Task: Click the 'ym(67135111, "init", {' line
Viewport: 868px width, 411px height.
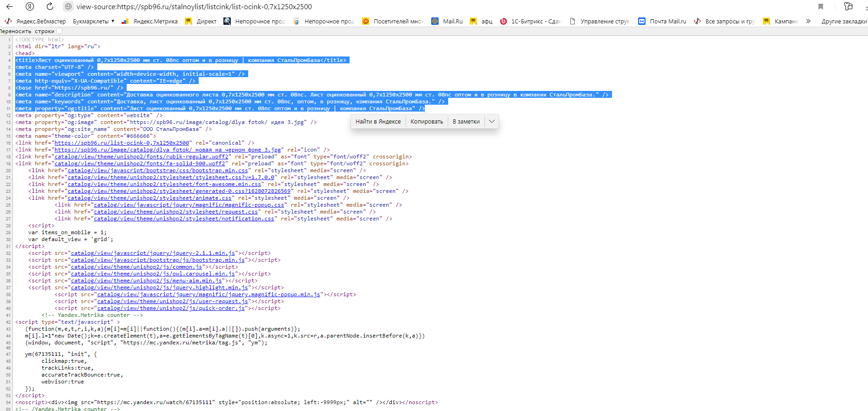Action: pos(61,354)
